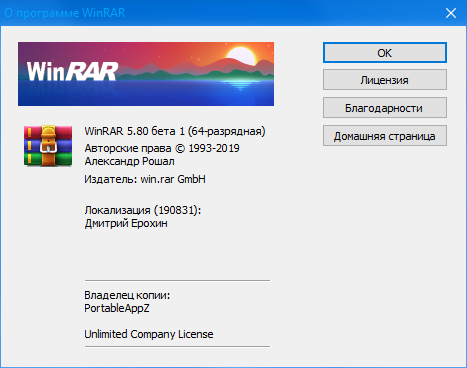
Task: Show the Благодарности acknowledgements
Action: tap(385, 108)
